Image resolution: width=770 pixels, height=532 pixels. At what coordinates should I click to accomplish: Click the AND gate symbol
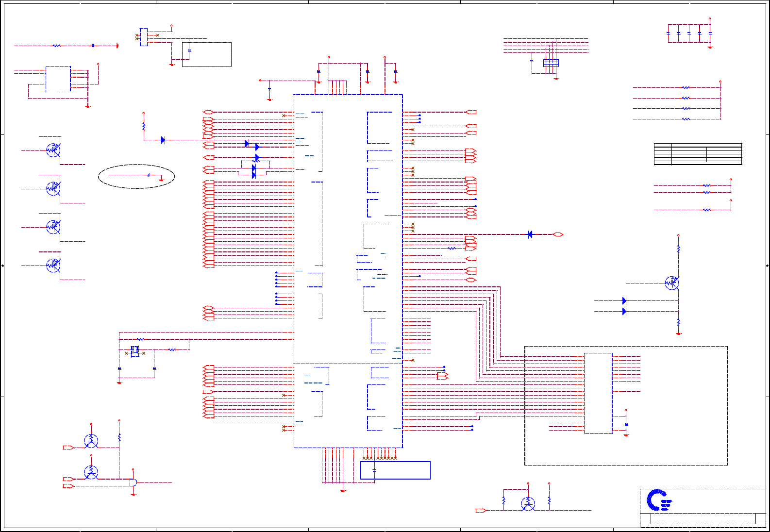(x=133, y=482)
